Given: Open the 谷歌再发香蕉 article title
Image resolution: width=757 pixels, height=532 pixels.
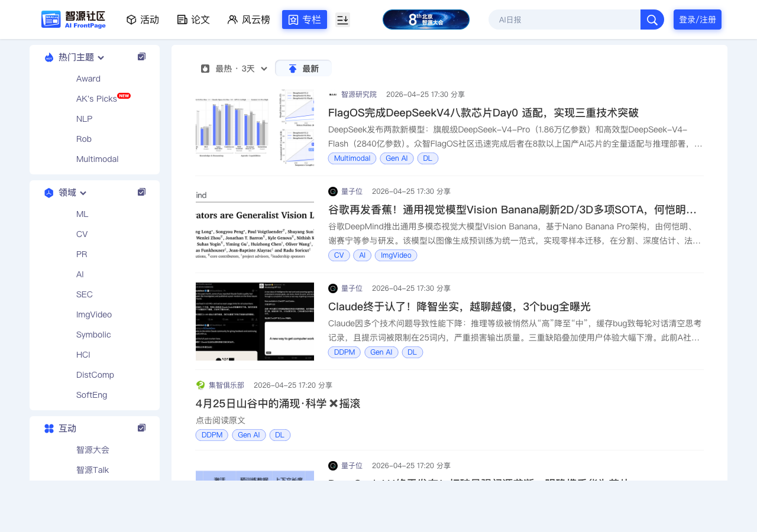Looking at the screenshot, I should click(513, 210).
